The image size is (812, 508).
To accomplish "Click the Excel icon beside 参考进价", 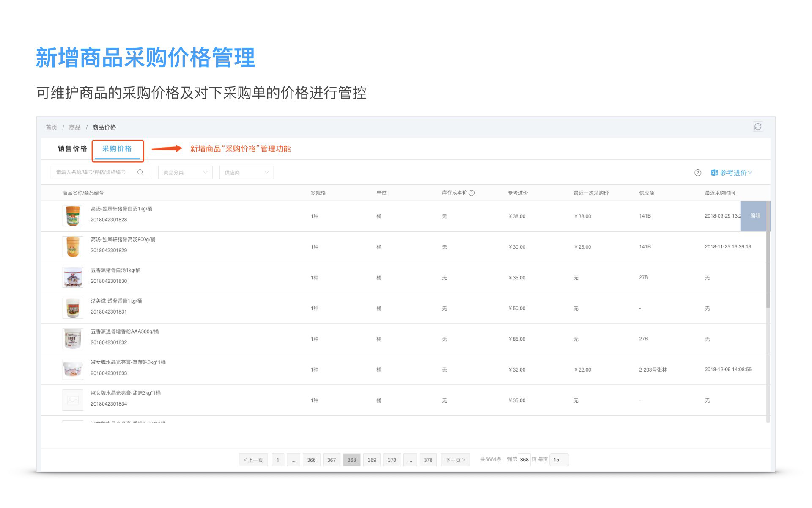I will click(x=715, y=173).
